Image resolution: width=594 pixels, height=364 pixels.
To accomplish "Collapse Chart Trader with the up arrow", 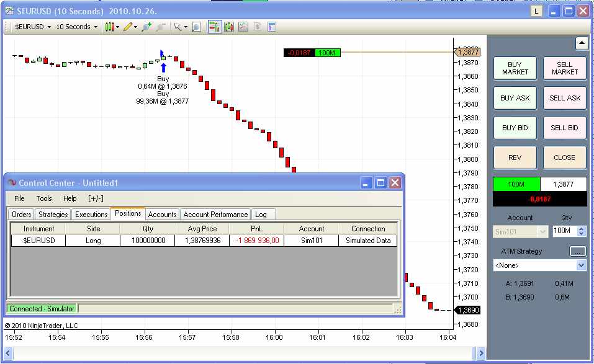I will pos(582,43).
